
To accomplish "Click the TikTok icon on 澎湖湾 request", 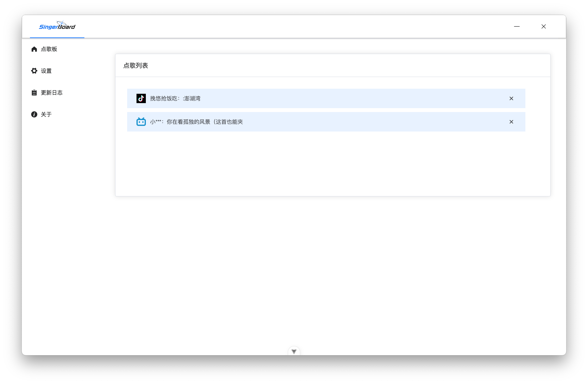I will click(141, 98).
